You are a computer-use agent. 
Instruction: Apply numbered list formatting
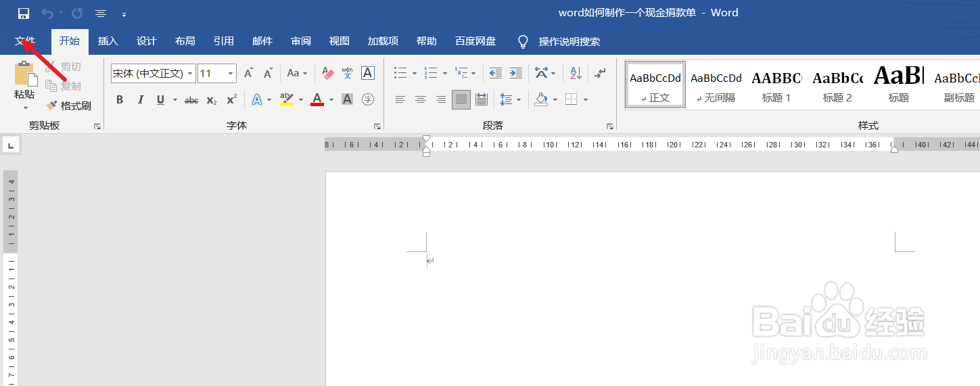coord(430,73)
